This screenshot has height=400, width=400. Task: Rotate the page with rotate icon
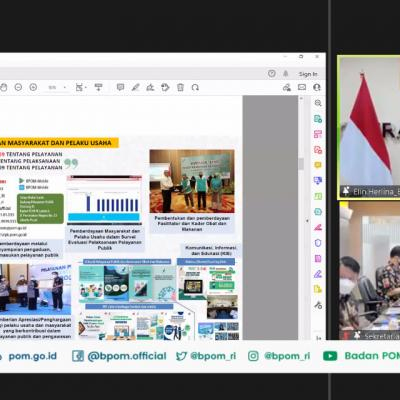click(195, 87)
